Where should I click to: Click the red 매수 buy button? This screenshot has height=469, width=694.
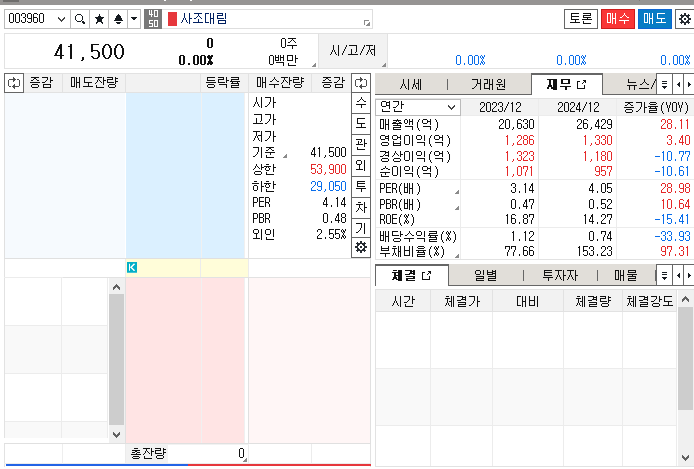(x=617, y=19)
